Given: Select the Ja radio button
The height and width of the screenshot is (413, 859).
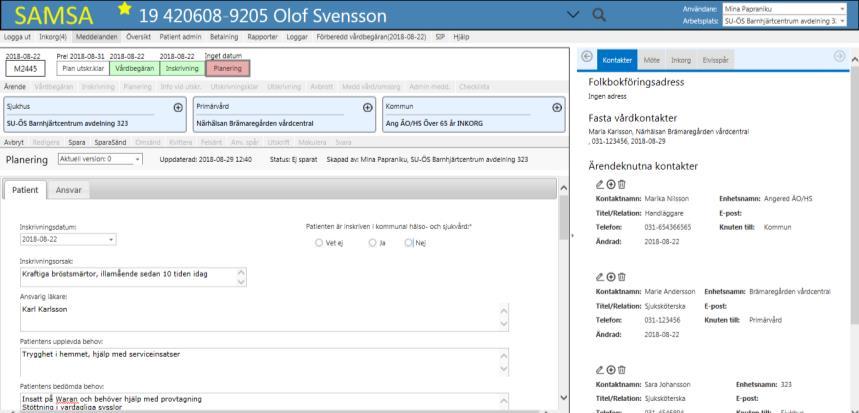Looking at the screenshot, I should (373, 243).
